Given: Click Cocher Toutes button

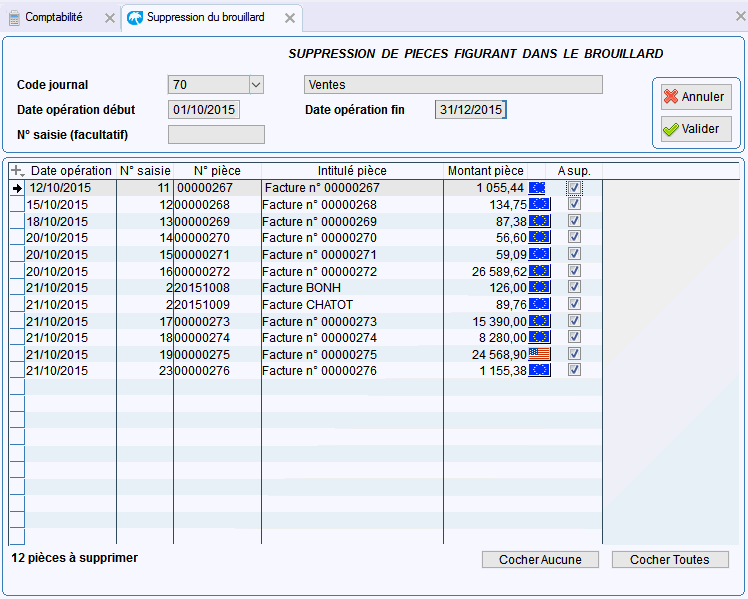Looking at the screenshot, I should (670, 559).
